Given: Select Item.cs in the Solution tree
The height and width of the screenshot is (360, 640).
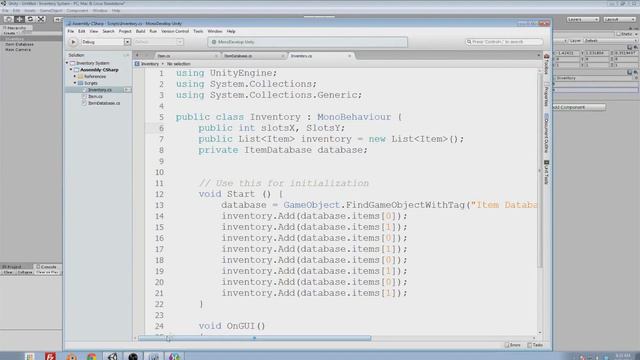Looking at the screenshot, I should tap(95, 96).
